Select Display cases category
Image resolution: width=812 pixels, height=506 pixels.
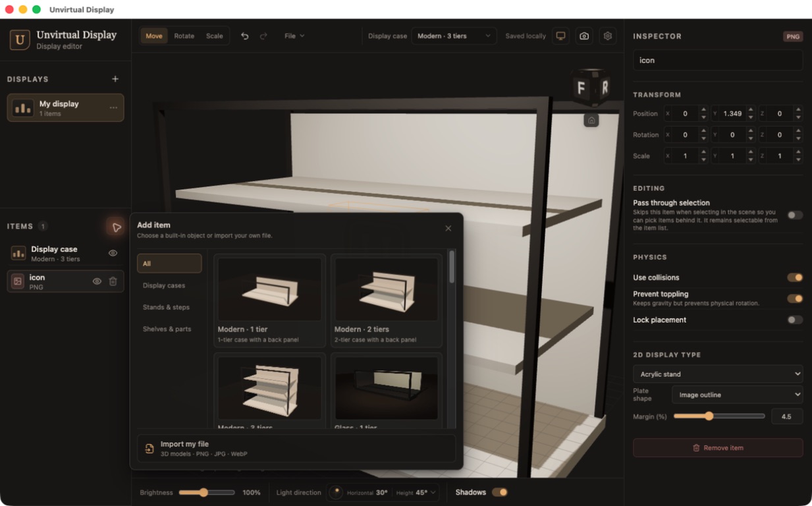[x=169, y=285]
